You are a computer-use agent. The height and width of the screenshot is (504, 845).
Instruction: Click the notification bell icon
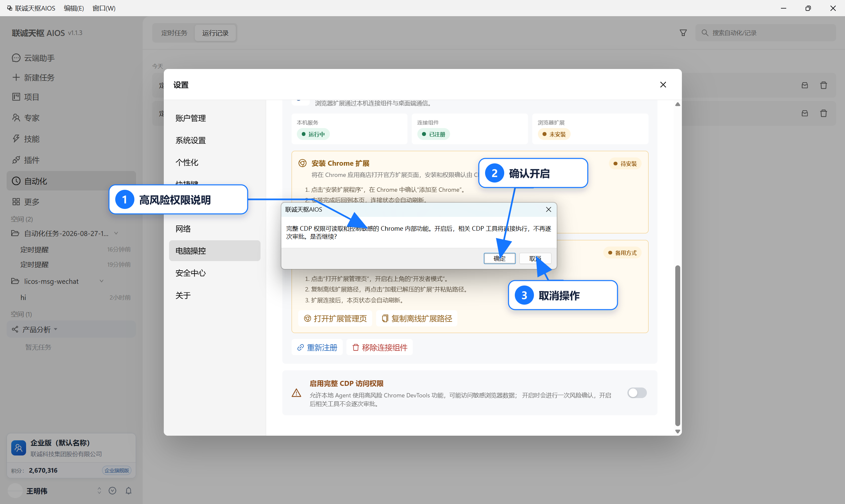pyautogui.click(x=128, y=491)
